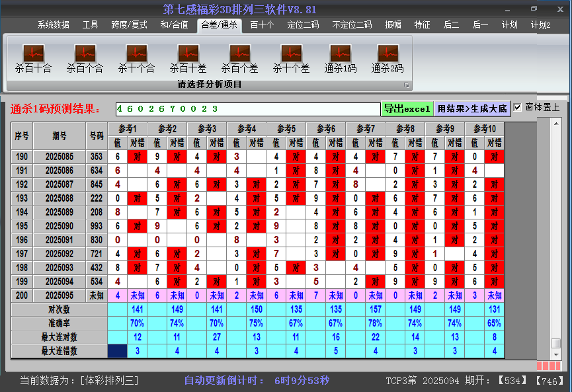Switch to the 跨度/复式 tab
This screenshot has height=392, width=572.
[129, 25]
